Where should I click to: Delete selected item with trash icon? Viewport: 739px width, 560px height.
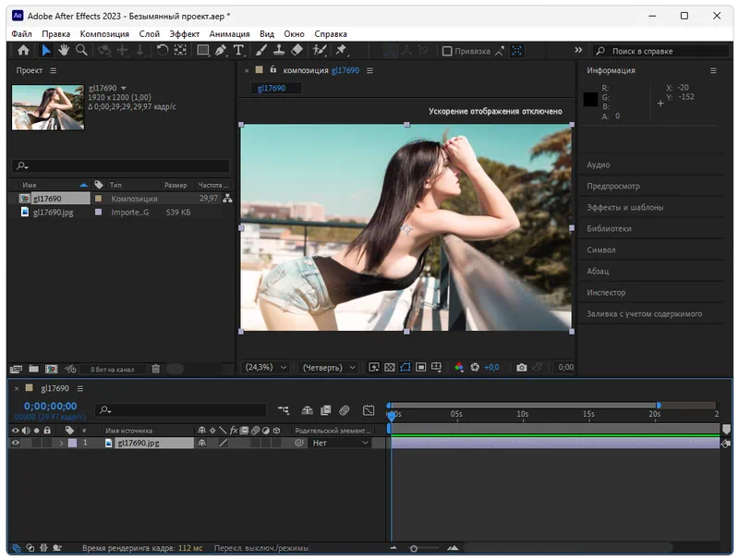point(155,369)
